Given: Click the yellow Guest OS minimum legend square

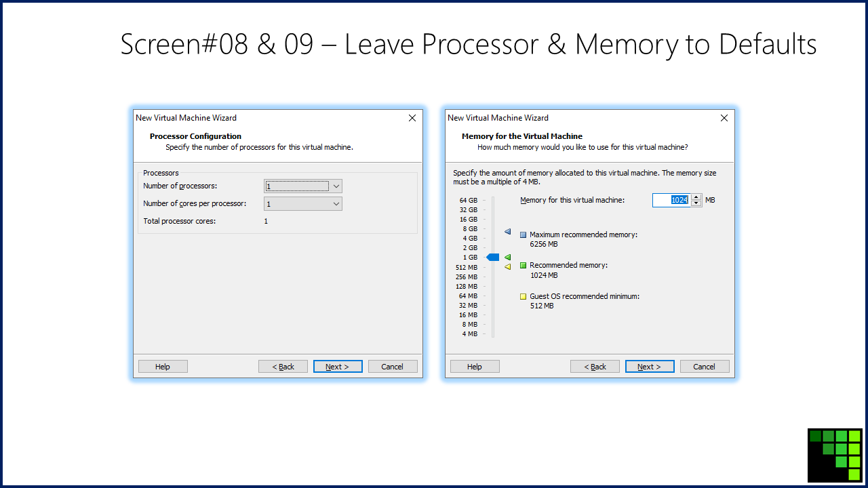Looking at the screenshot, I should [x=523, y=296].
